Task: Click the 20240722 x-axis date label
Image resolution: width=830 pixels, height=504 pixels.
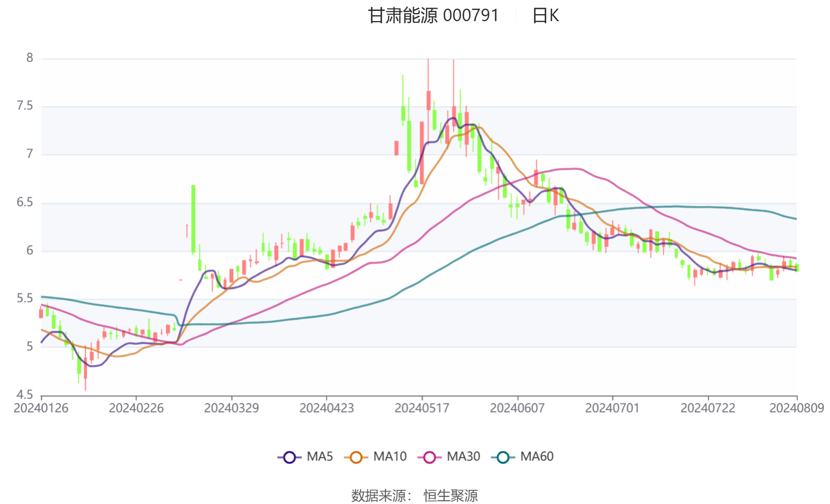Action: (708, 408)
